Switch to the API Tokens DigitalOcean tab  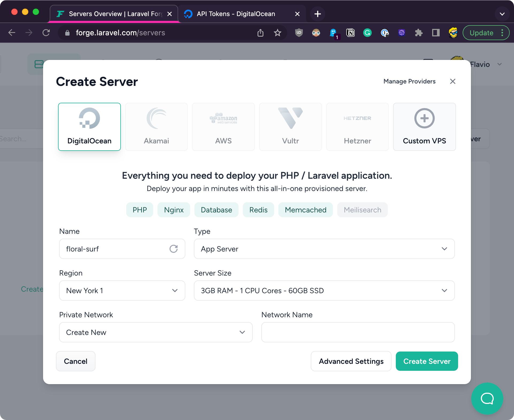tap(236, 14)
